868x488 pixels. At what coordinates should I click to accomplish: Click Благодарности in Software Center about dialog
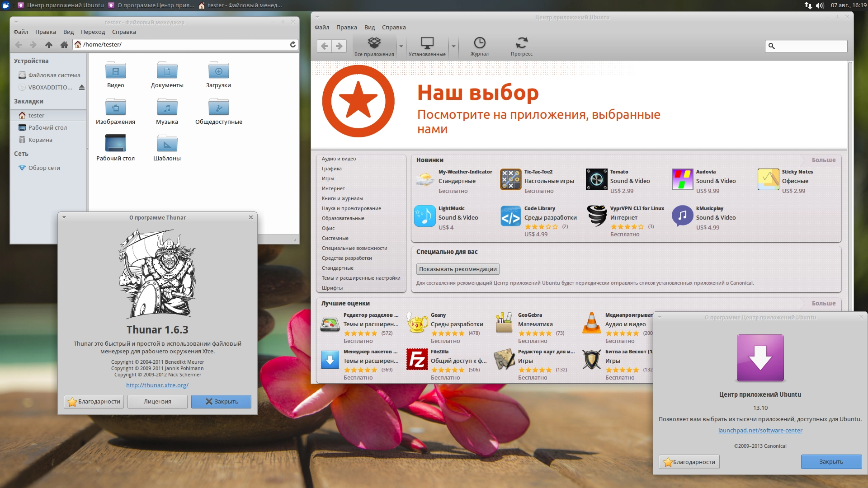689,462
